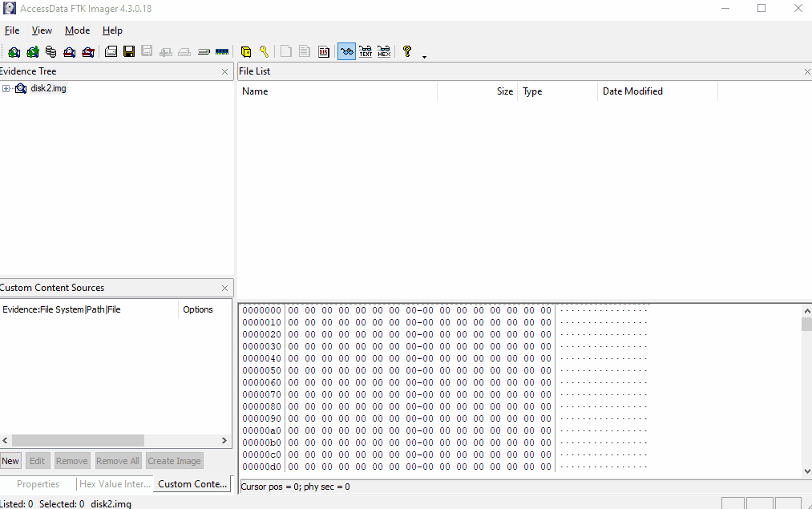The height and width of the screenshot is (509, 812).
Task: Open Image Mounting via stacked-disks icon
Action: (x=50, y=52)
